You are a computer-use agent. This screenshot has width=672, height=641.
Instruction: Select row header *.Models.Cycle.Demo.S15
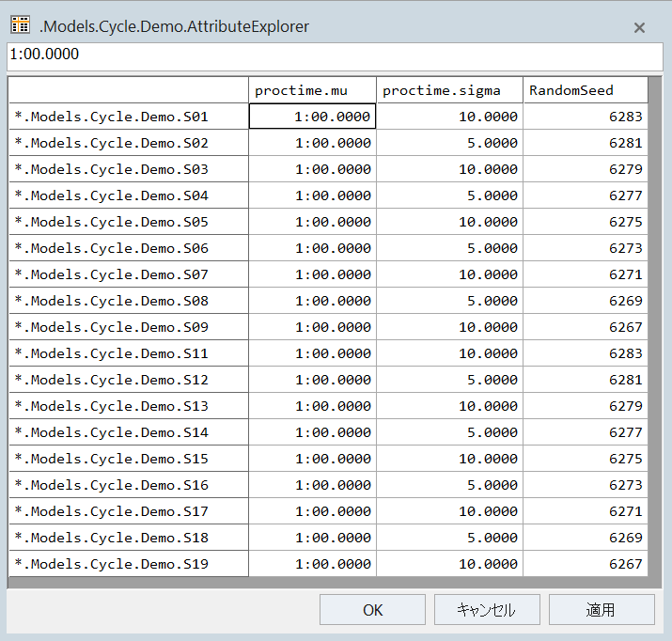(x=129, y=459)
